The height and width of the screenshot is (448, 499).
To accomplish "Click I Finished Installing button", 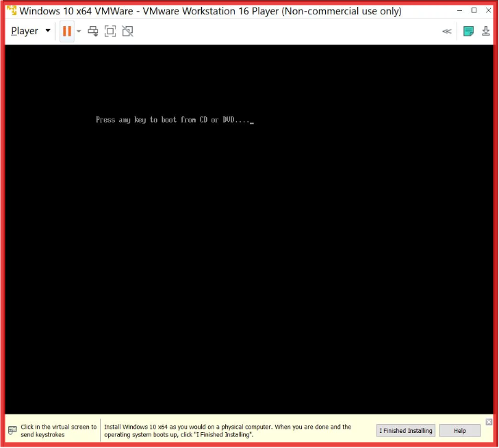I will 406,431.
